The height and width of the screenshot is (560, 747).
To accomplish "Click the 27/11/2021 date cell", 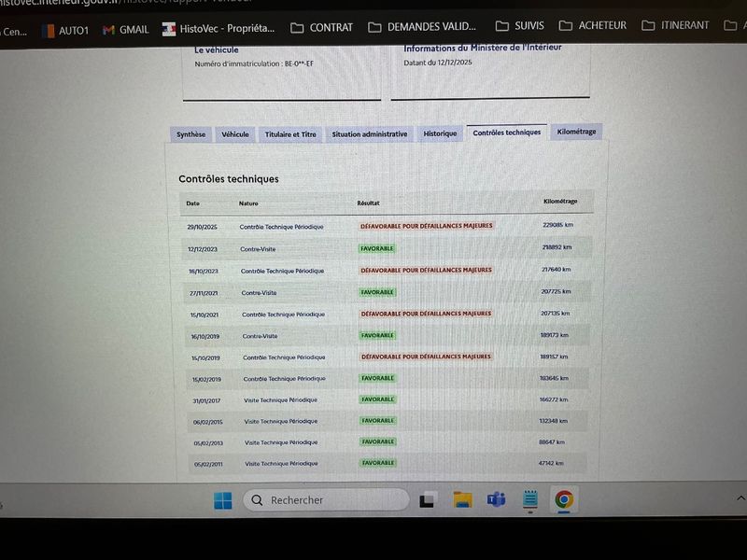I will tap(204, 293).
